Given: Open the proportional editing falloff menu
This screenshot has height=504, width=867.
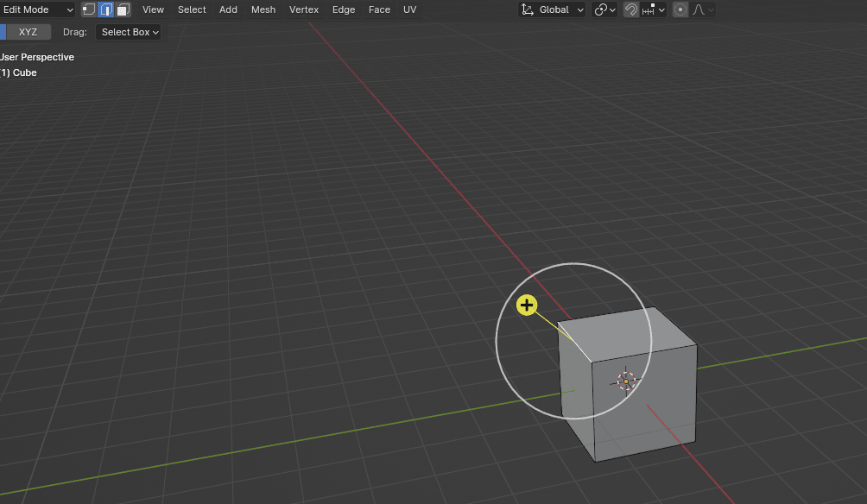Looking at the screenshot, I should click(x=703, y=9).
